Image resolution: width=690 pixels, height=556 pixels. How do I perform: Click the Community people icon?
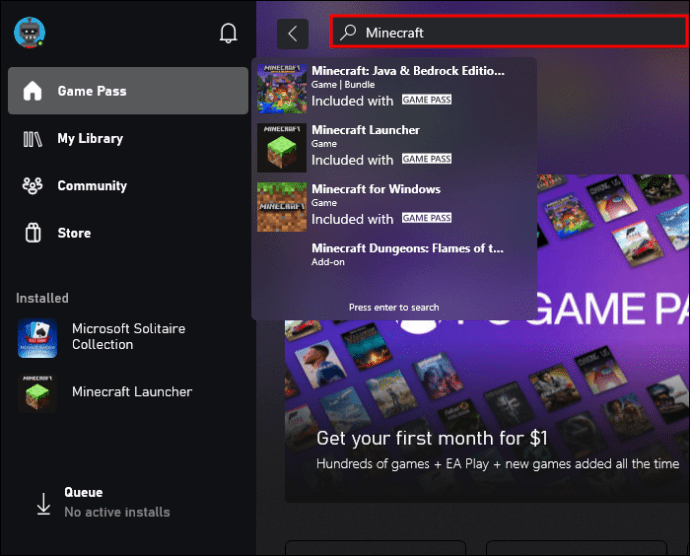pos(33,186)
